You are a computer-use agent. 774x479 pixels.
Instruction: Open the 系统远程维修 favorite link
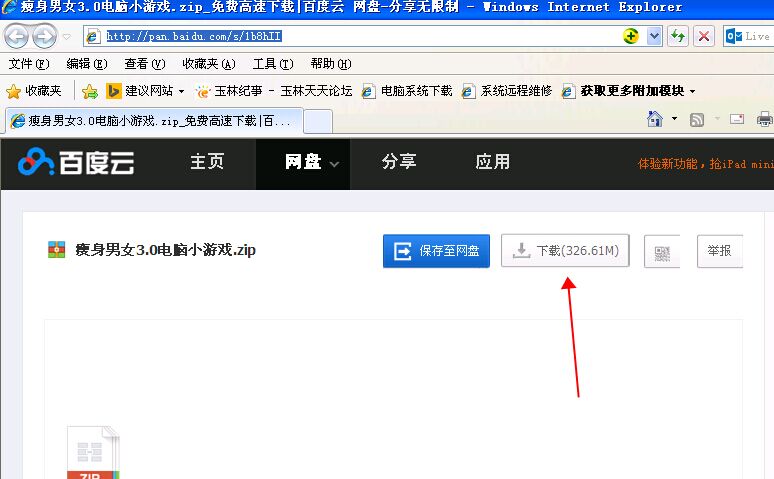coord(507,91)
